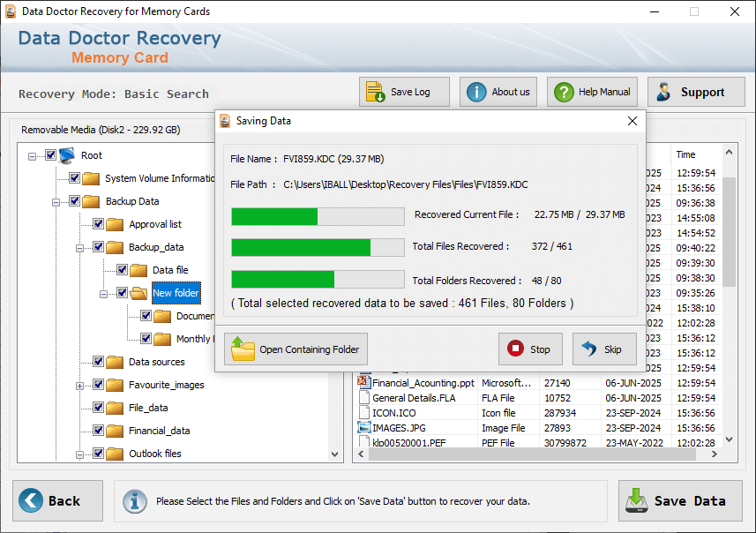Click the open New folder icon
The image size is (756, 533).
click(x=138, y=293)
